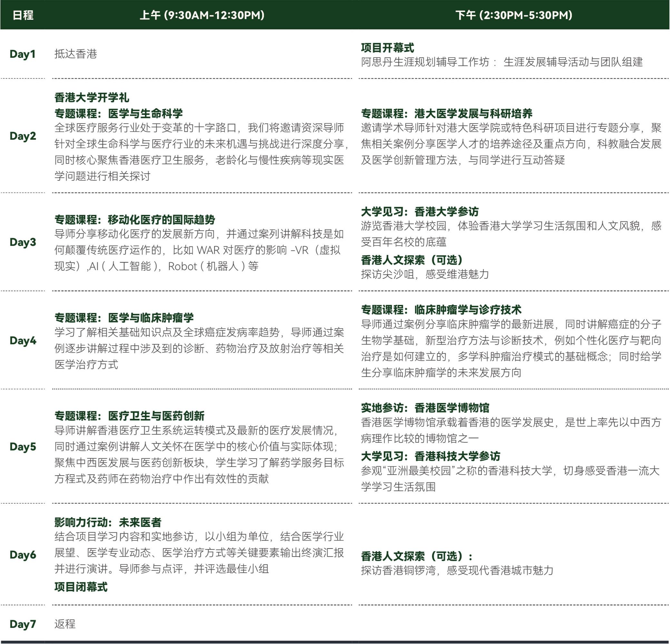Click the 项目开幕式 heading
Image resolution: width=670 pixels, height=644 pixels.
point(387,47)
